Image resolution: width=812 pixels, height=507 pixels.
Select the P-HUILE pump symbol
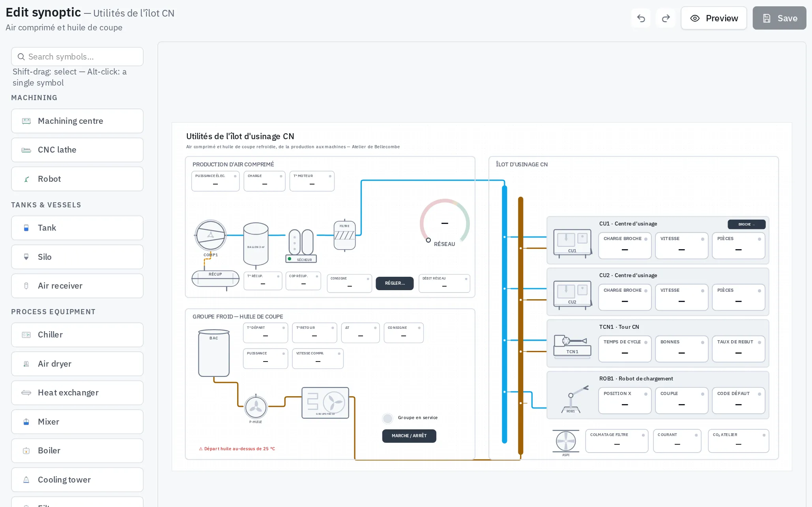coord(256,407)
